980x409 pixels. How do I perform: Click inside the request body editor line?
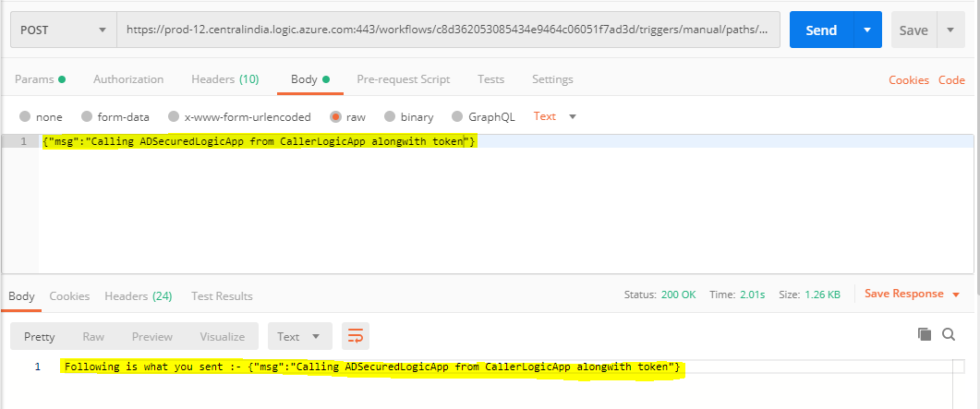tap(506, 141)
